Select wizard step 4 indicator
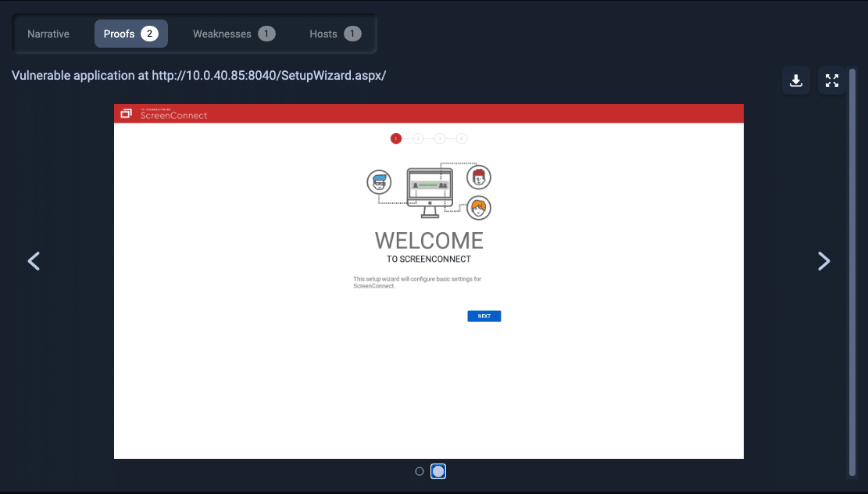Viewport: 868px width, 494px height. click(462, 138)
